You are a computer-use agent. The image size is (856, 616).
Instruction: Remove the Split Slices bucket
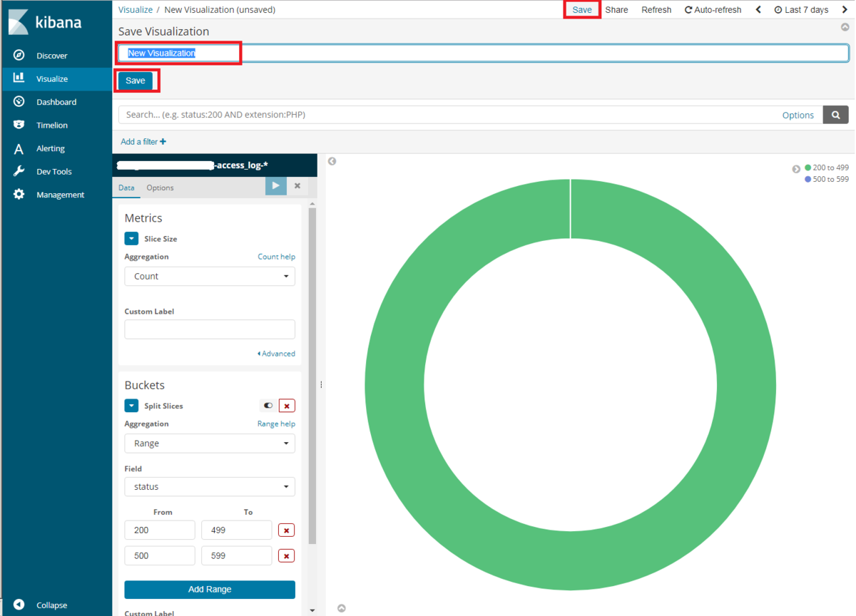287,406
